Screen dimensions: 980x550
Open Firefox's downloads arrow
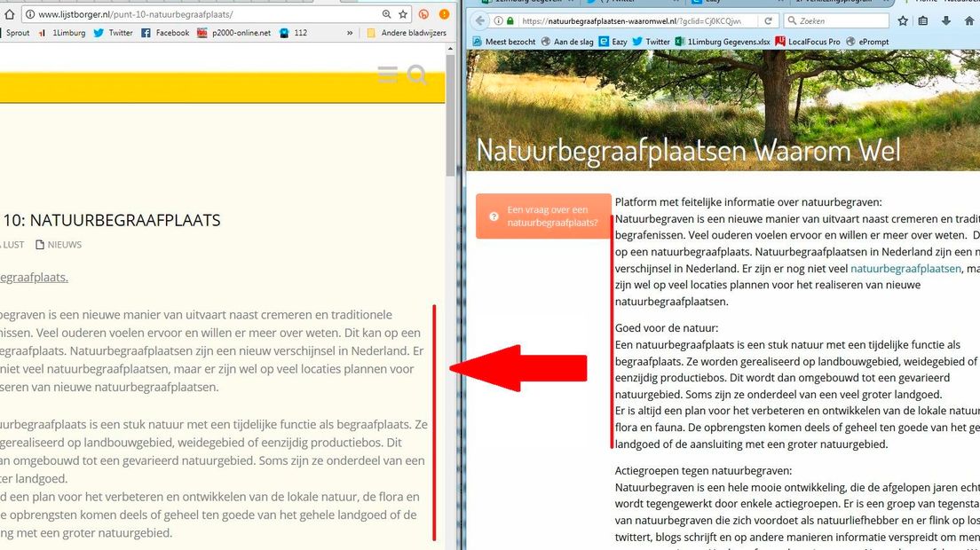(945, 20)
